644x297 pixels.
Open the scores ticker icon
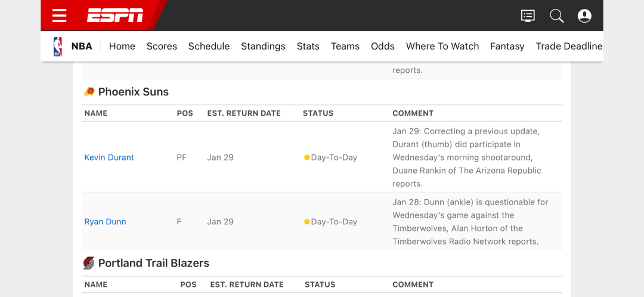click(x=528, y=16)
